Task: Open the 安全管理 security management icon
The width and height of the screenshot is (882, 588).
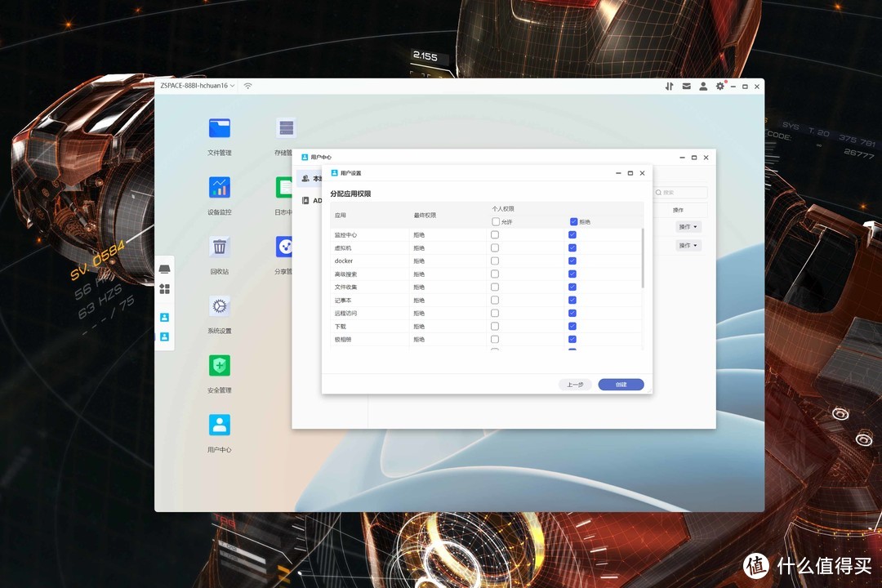Action: click(219, 366)
